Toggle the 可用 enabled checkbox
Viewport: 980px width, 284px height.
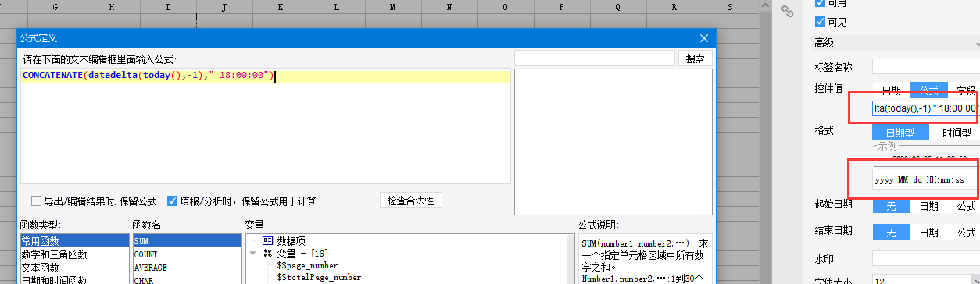click(820, 4)
